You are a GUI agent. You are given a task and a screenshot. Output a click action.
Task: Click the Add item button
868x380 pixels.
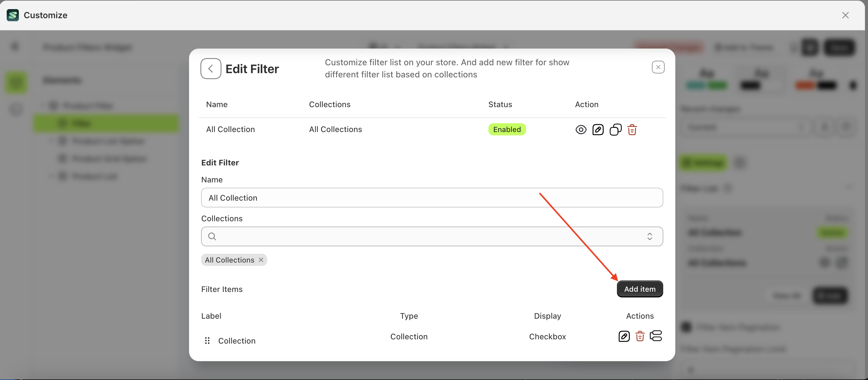coord(639,289)
